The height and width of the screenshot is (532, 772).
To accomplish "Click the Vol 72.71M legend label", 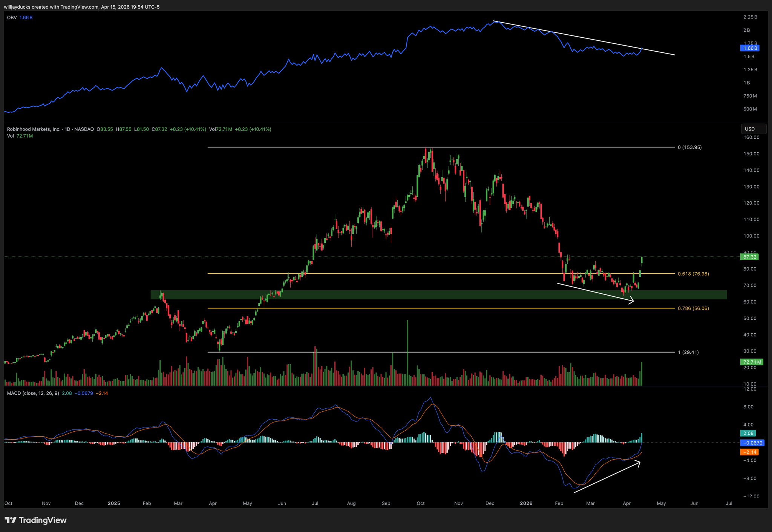I will pyautogui.click(x=20, y=136).
